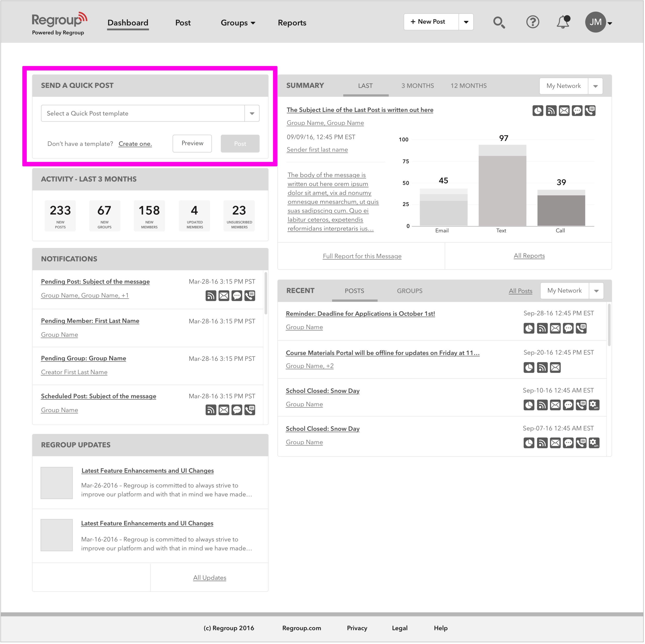The height and width of the screenshot is (644, 645).
Task: Expand the New Post dropdown arrow
Action: 466,22
